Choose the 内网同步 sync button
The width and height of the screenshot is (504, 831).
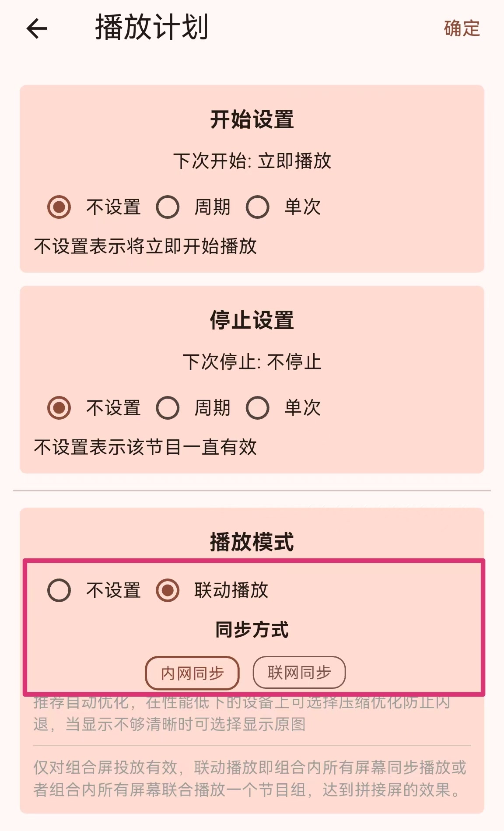pyautogui.click(x=192, y=673)
